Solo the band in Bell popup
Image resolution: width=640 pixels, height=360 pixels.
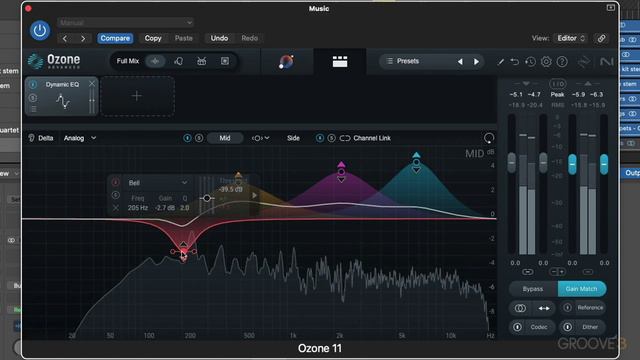pyautogui.click(x=116, y=195)
